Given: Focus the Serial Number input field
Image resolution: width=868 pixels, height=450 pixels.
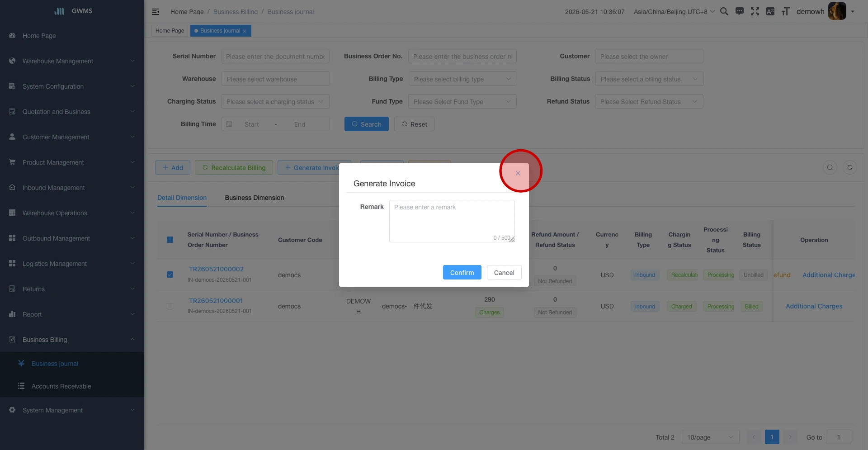Looking at the screenshot, I should click(275, 57).
